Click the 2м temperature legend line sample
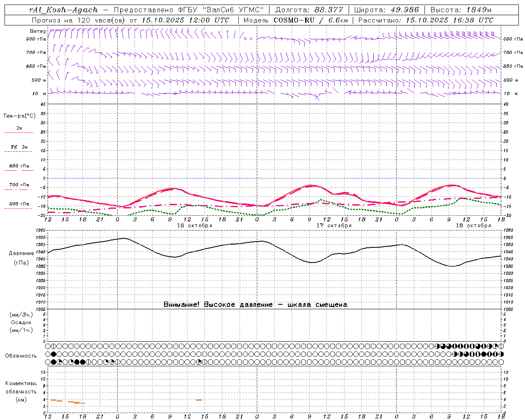525x420 pixels. tap(19, 132)
